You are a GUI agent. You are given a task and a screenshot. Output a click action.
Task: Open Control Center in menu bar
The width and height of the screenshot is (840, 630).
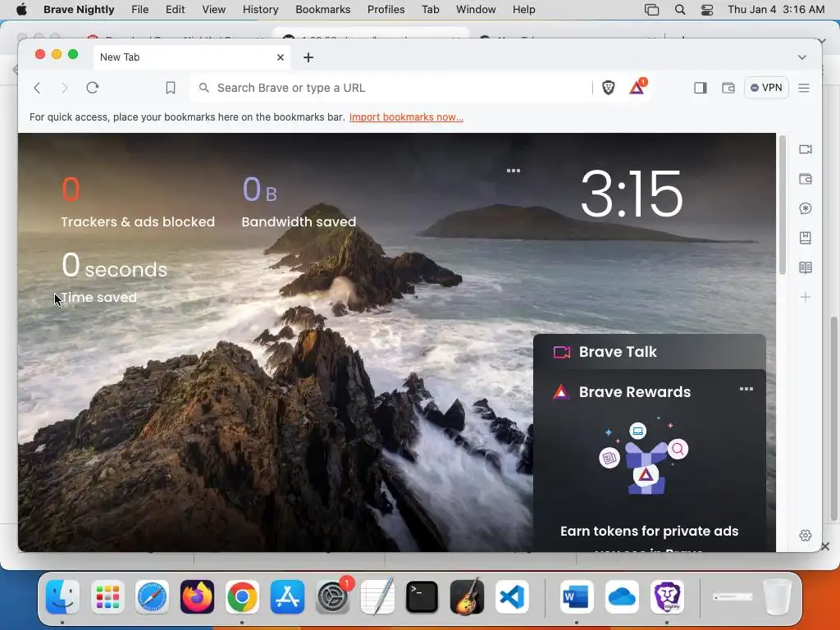coord(707,10)
